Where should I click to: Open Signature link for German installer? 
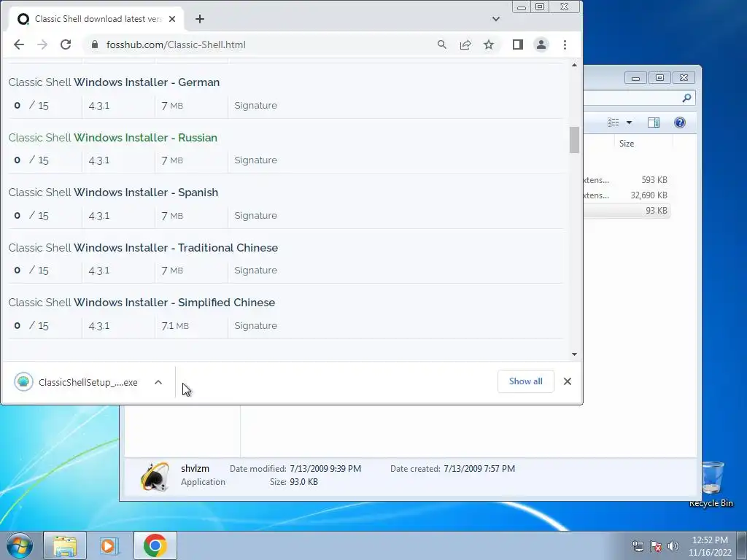255,105
